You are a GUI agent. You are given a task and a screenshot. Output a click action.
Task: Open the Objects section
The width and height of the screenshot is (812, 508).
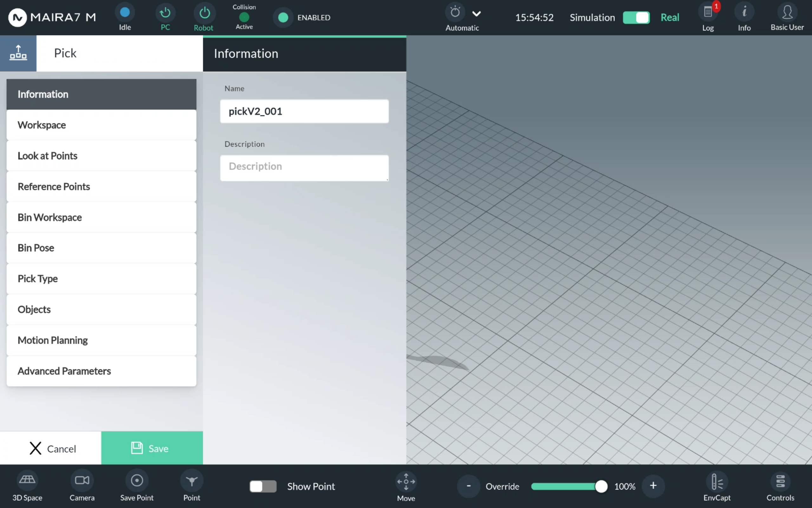pyautogui.click(x=101, y=310)
